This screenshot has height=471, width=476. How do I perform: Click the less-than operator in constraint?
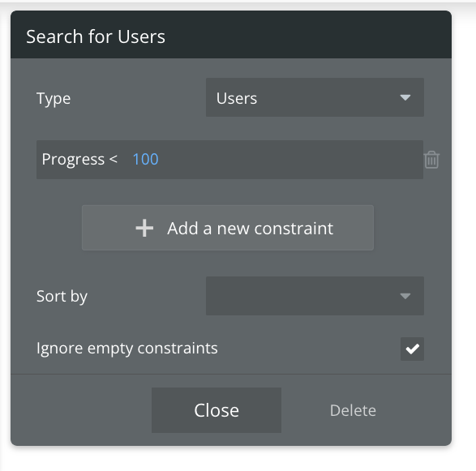coord(114,159)
